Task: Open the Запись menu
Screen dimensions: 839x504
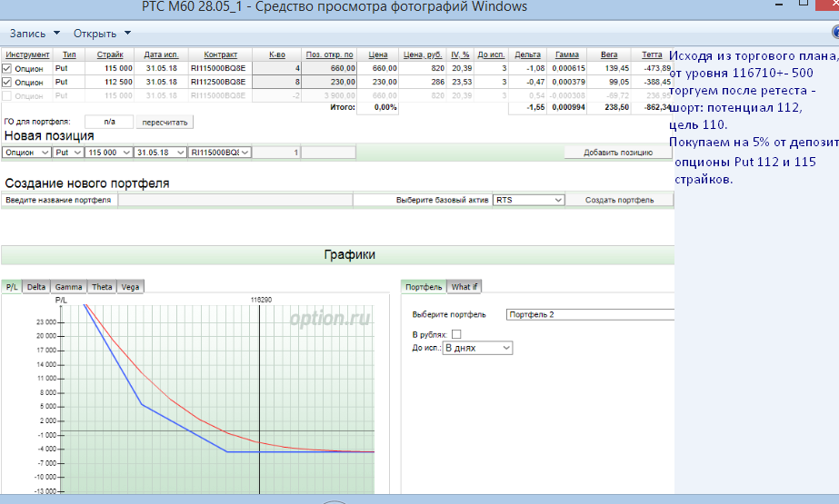Action: click(35, 34)
